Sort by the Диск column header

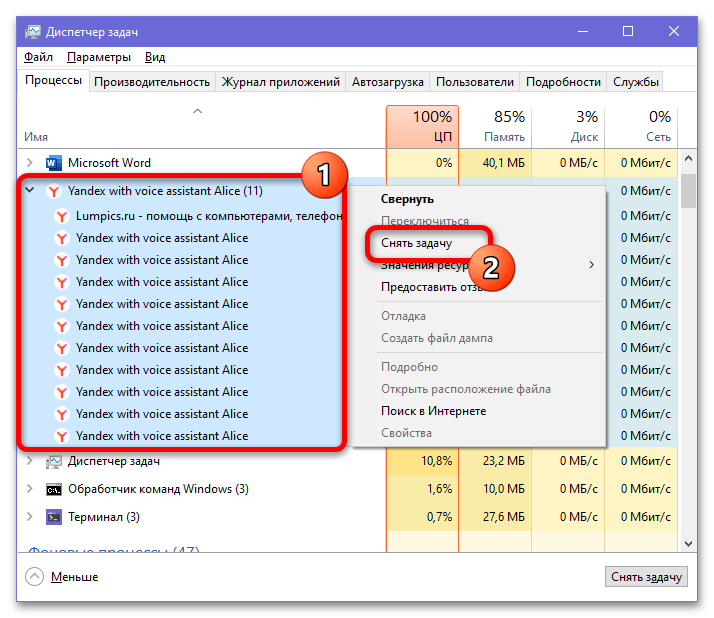568,127
